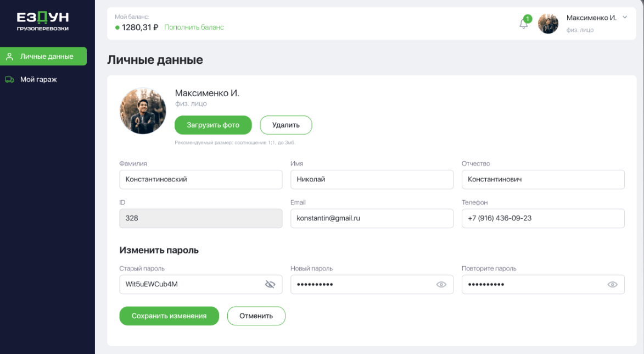Click into the Email input field

coord(372,218)
